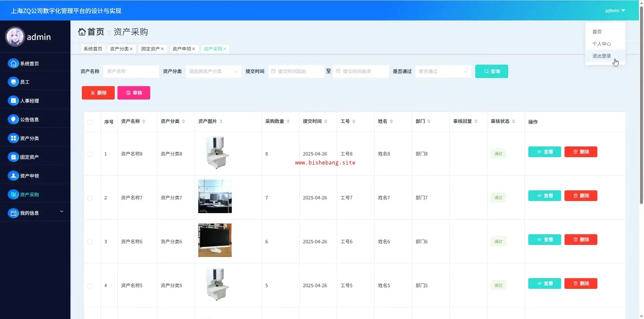Switch to the 固定资产 tab
Screen dimensions: 644x319
(150, 49)
